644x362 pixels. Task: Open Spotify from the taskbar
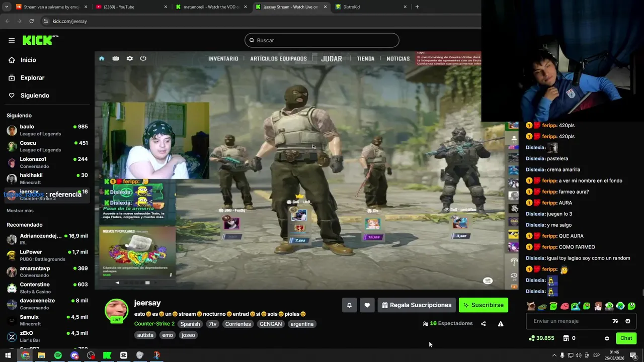tap(58, 355)
